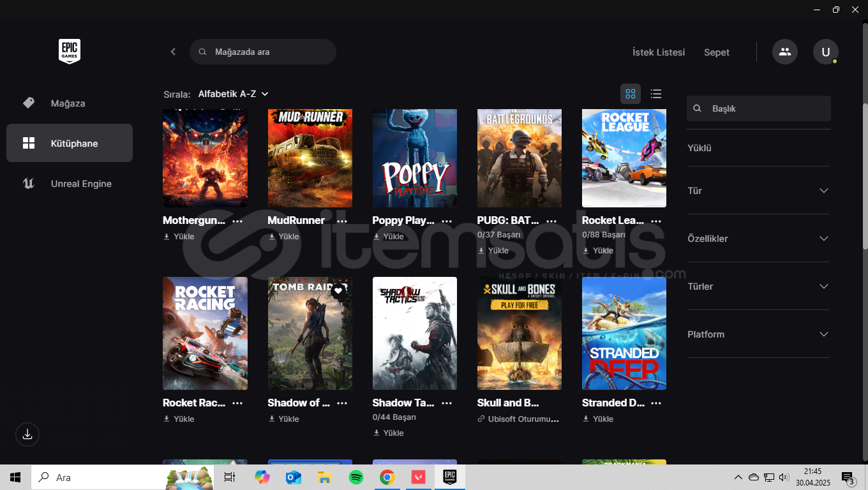Expand the Platform filter section
Image resolution: width=868 pixels, height=490 pixels.
[x=758, y=334]
